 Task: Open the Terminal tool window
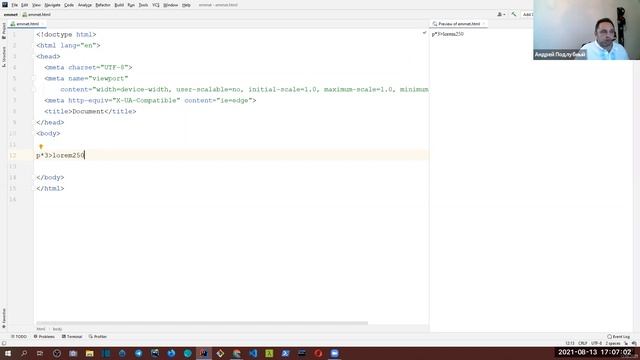pyautogui.click(x=72, y=337)
